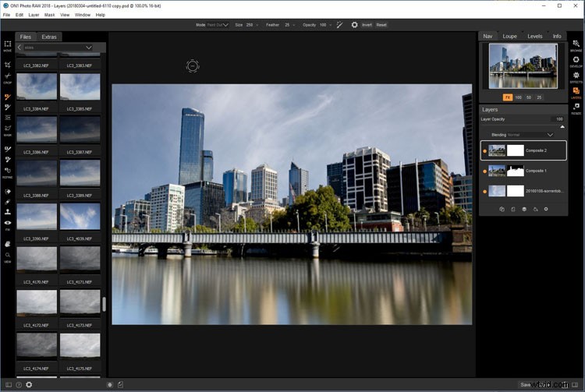Viewport: 585px width, 392px height.
Task: Set navigator zoom to 100
Action: pos(518,97)
